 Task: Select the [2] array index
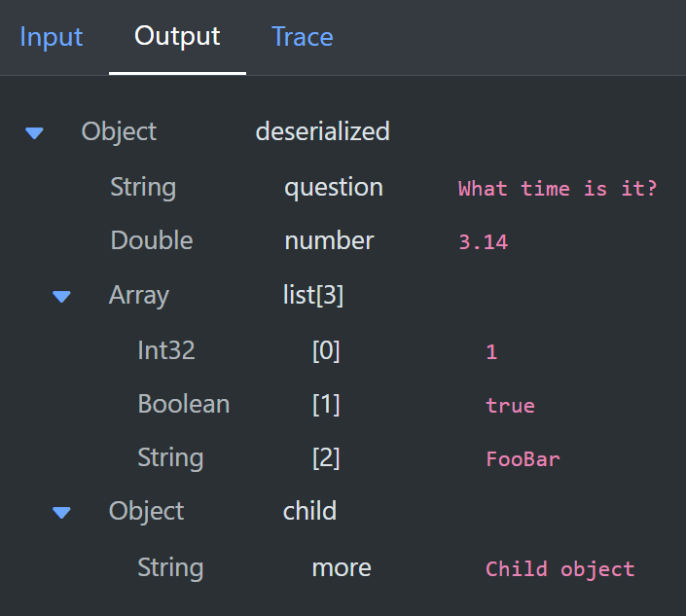click(x=326, y=457)
